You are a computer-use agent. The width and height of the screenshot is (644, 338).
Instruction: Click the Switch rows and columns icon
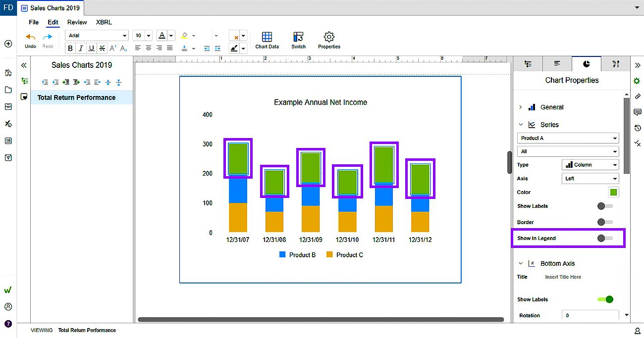pyautogui.click(x=298, y=40)
